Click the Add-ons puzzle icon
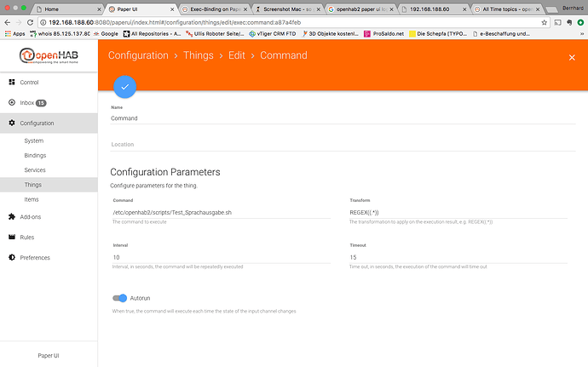The image size is (588, 367). [x=12, y=216]
